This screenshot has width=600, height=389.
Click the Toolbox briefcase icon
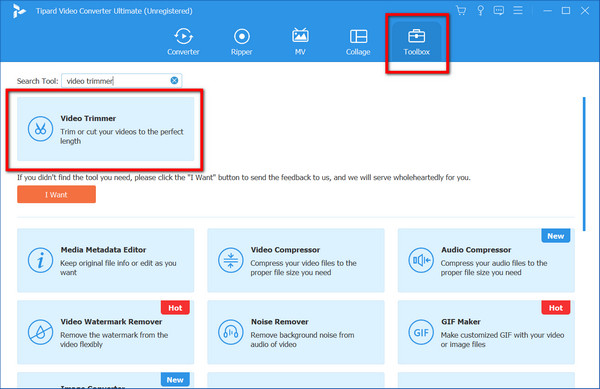(x=416, y=36)
